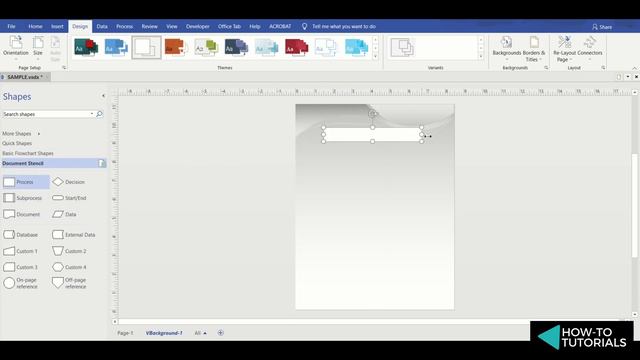Screen dimensions: 640x360
Task: Switch to the Process ribbon tab
Action: [x=124, y=27]
